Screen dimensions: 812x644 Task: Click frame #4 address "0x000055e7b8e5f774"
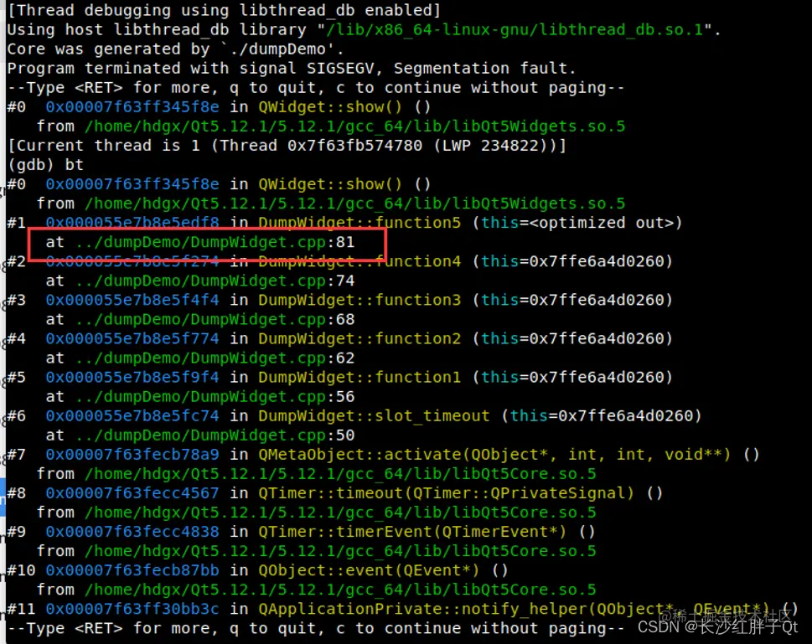[132, 338]
